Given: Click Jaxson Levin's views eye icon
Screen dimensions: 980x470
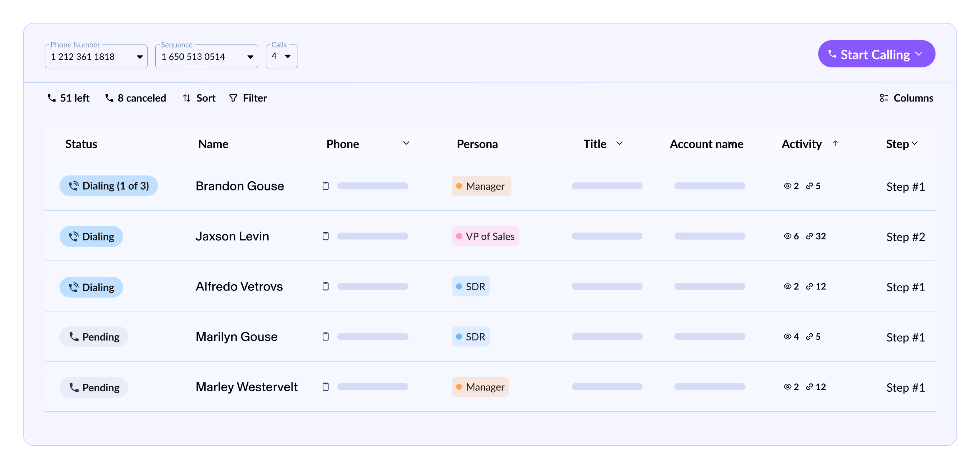Looking at the screenshot, I should point(788,236).
